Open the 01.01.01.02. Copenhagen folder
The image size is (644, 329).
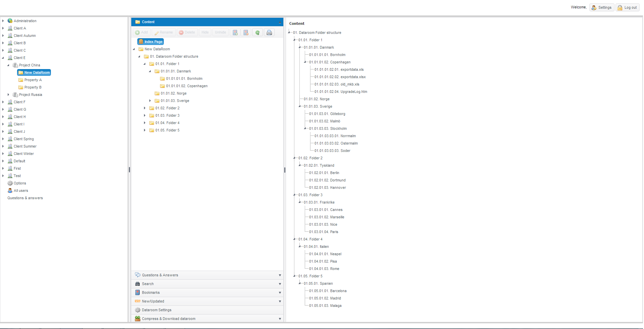[187, 86]
